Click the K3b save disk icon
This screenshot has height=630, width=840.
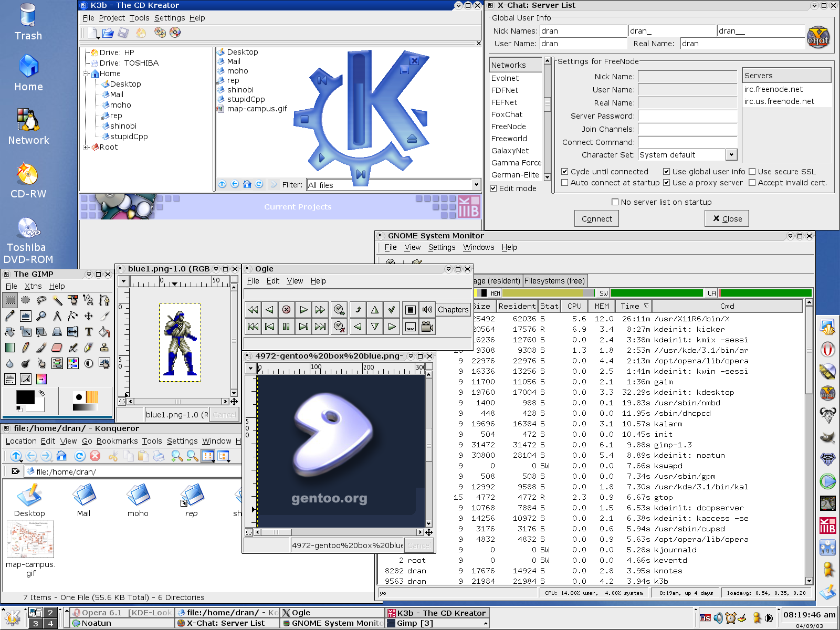pyautogui.click(x=123, y=33)
